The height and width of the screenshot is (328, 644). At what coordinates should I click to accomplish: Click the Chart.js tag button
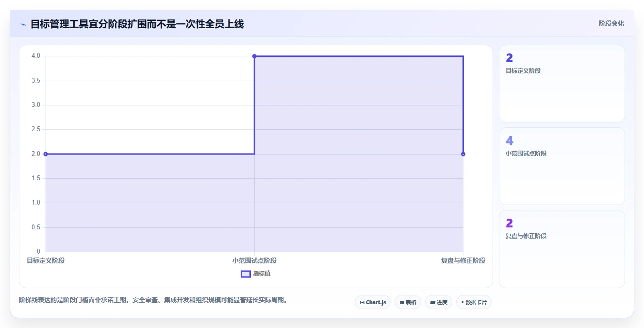(x=373, y=302)
